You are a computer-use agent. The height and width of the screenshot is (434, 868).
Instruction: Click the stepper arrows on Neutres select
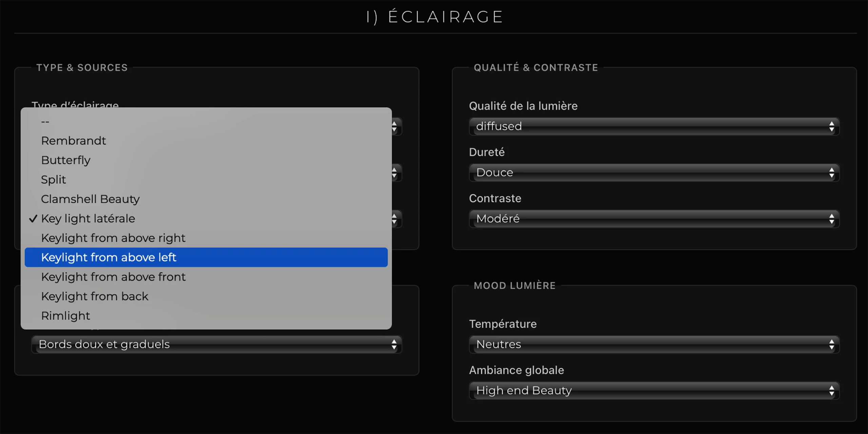click(x=831, y=344)
